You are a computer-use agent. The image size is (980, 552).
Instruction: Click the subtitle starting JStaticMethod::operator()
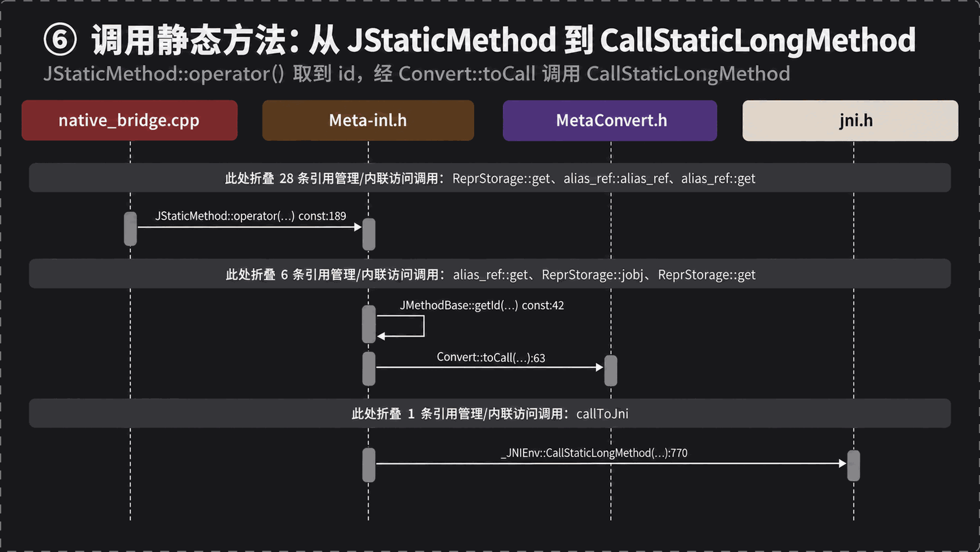coord(417,74)
